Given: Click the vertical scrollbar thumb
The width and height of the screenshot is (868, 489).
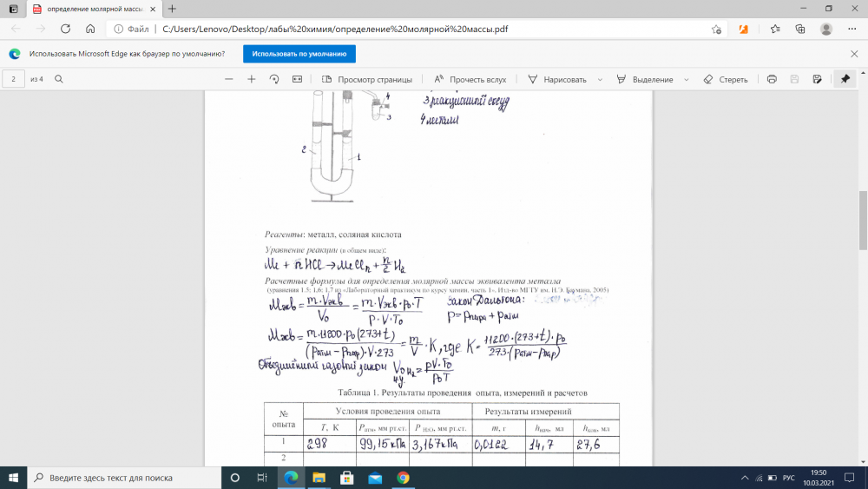Looking at the screenshot, I should click(863, 221).
